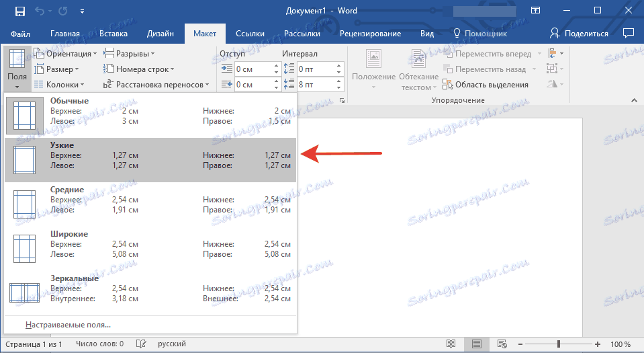644x353 pixels.
Task: Switch to the Вид tab
Action: click(427, 34)
